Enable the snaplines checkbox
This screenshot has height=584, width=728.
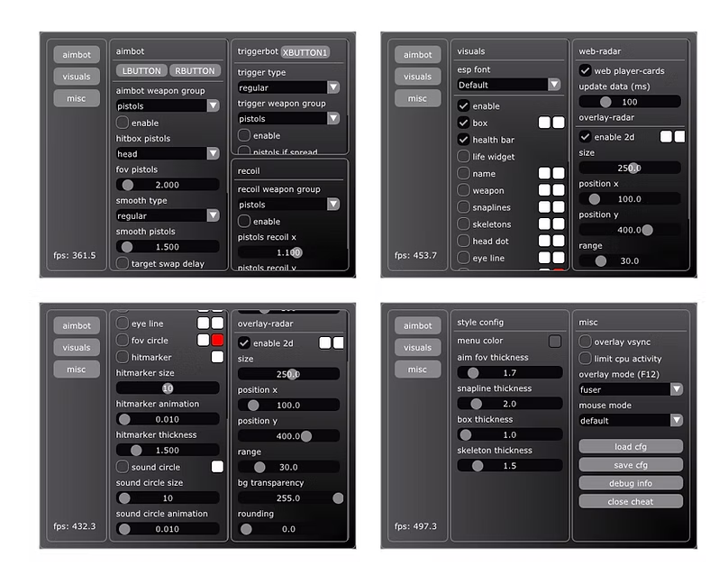[x=464, y=207]
